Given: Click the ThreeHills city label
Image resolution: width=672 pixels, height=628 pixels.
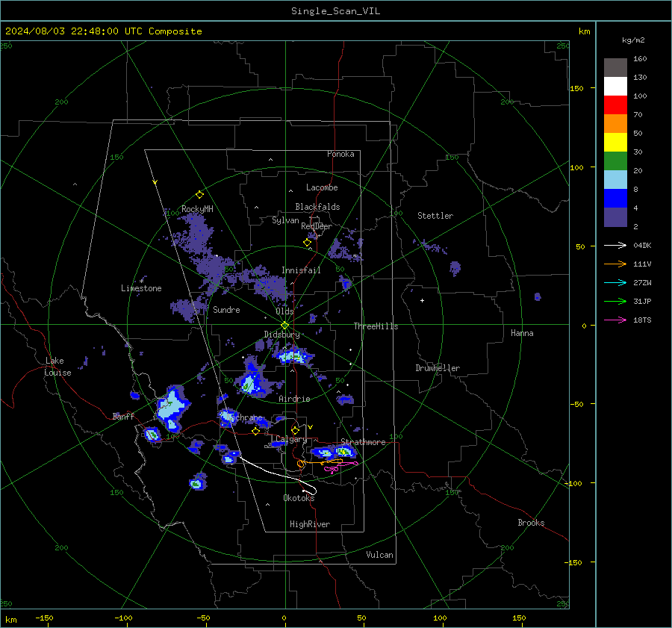Looking at the screenshot, I should (x=376, y=326).
